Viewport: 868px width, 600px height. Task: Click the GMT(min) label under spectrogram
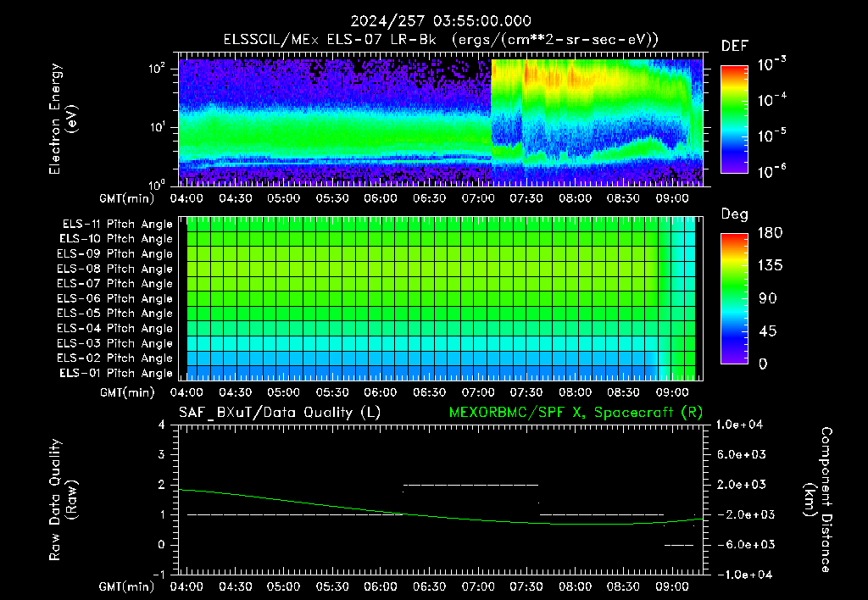(x=127, y=198)
